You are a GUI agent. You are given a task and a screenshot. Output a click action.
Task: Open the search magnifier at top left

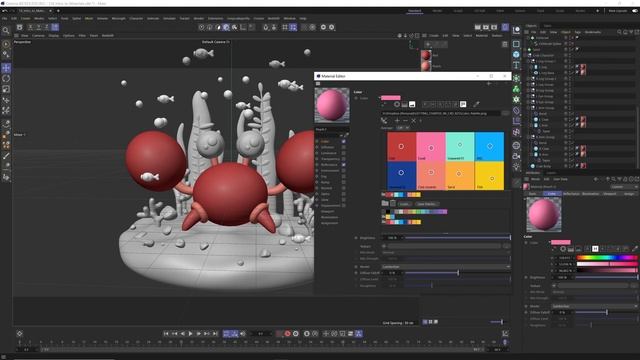pyautogui.click(x=6, y=30)
